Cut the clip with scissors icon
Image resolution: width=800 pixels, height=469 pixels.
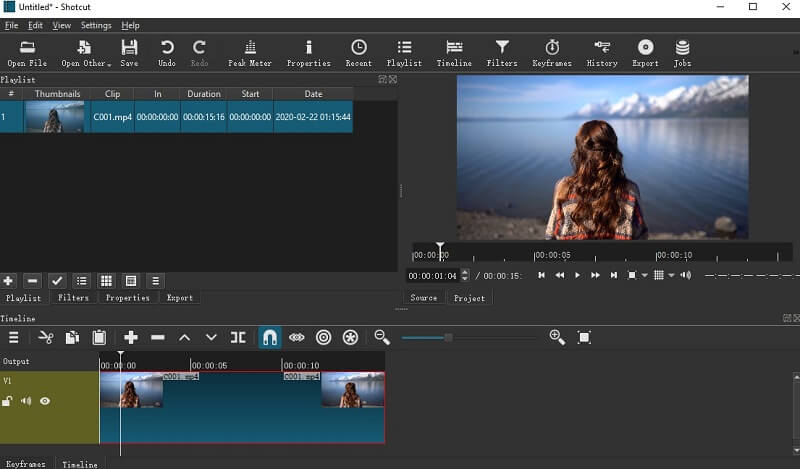(x=46, y=337)
